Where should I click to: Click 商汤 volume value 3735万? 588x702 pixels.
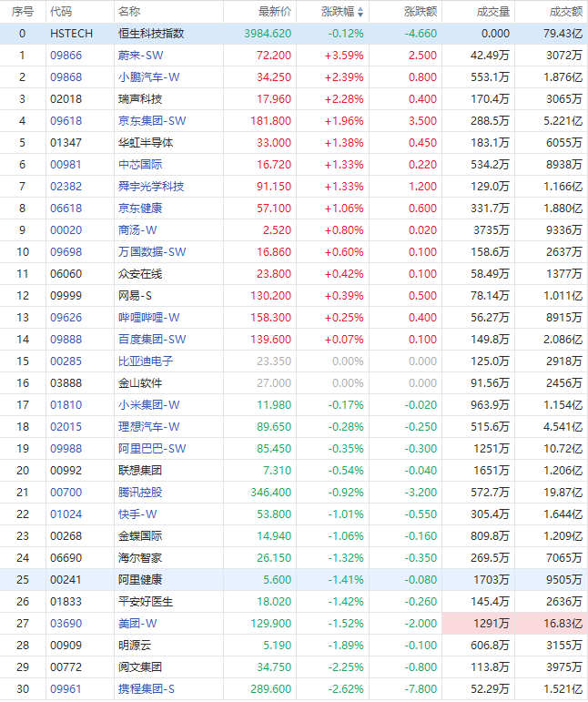coord(492,230)
